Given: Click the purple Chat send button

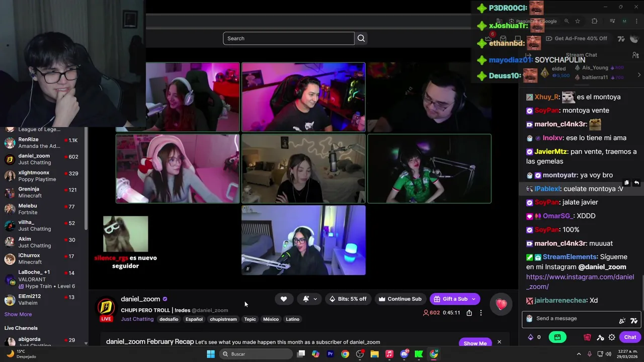Looking at the screenshot, I should (x=630, y=337).
